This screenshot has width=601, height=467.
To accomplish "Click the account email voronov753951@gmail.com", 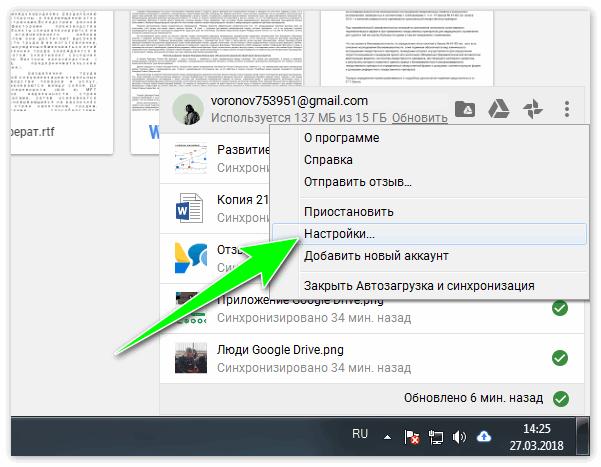I will [289, 101].
